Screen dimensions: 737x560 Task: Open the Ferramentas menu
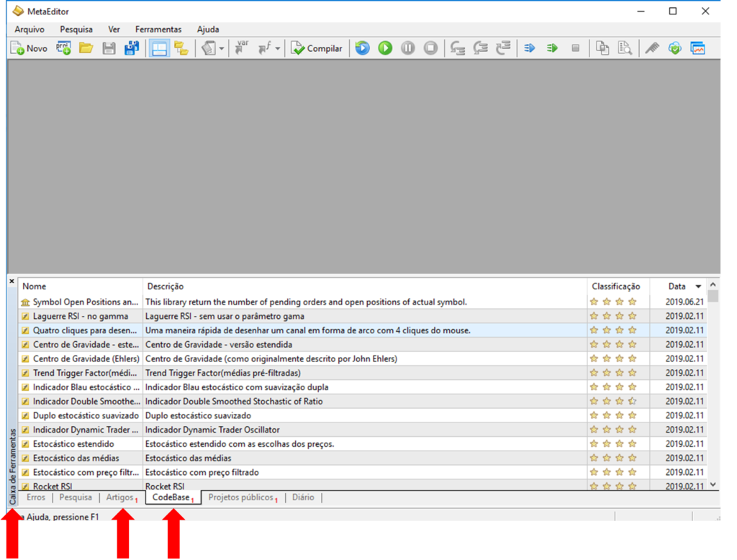coord(158,30)
